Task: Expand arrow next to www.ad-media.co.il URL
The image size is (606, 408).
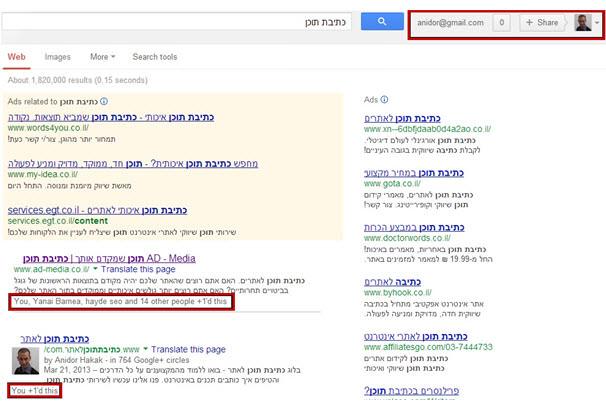Action: [x=95, y=269]
